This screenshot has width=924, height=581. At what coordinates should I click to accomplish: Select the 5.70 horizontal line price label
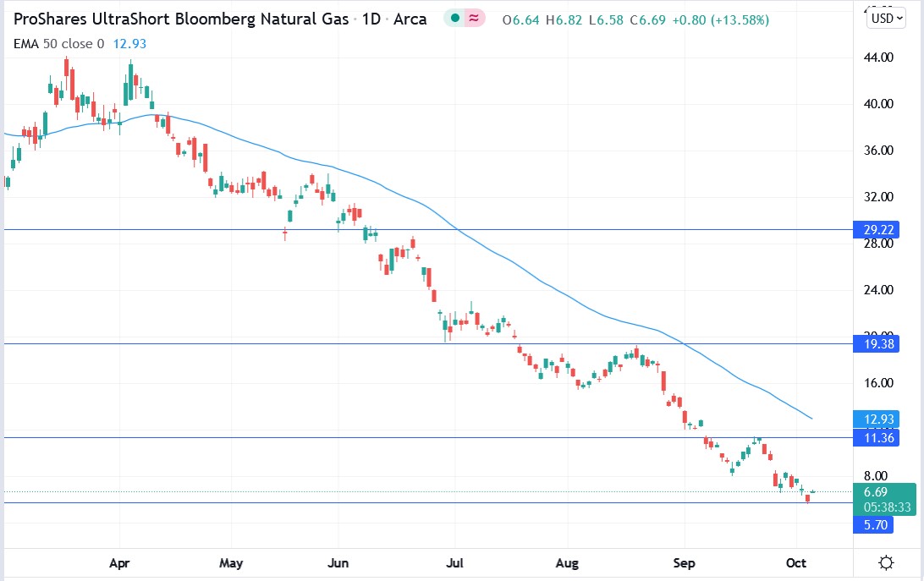(873, 524)
